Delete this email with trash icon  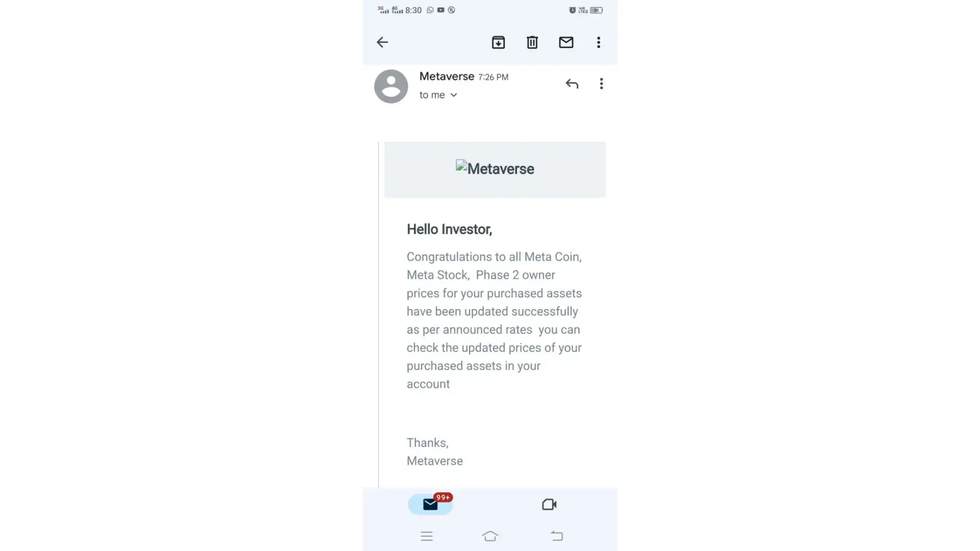532,42
